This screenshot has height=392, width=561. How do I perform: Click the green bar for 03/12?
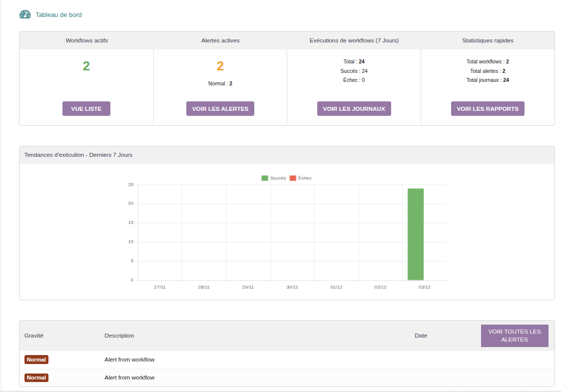pos(416,234)
